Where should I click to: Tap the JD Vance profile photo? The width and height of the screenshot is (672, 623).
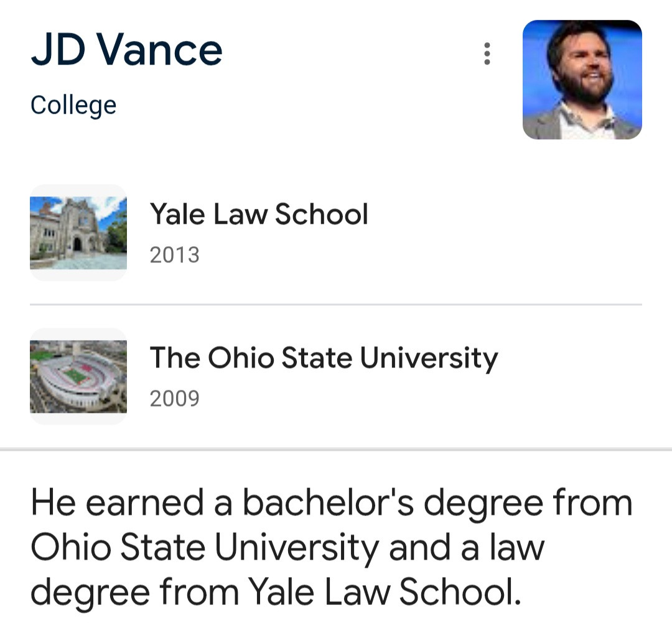582,80
